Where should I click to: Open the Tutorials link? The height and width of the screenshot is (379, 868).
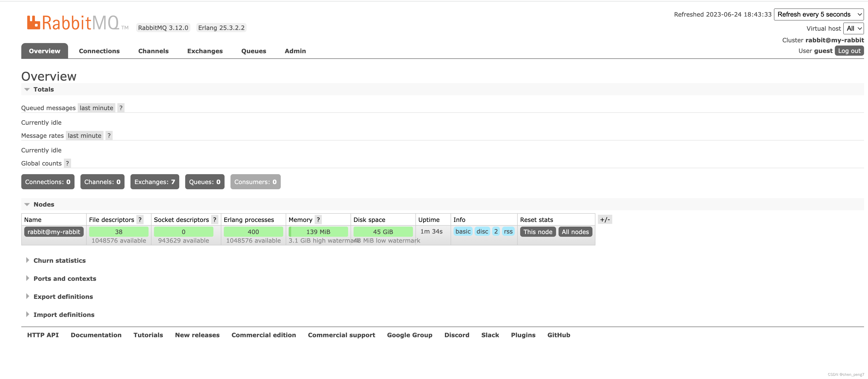pos(148,335)
